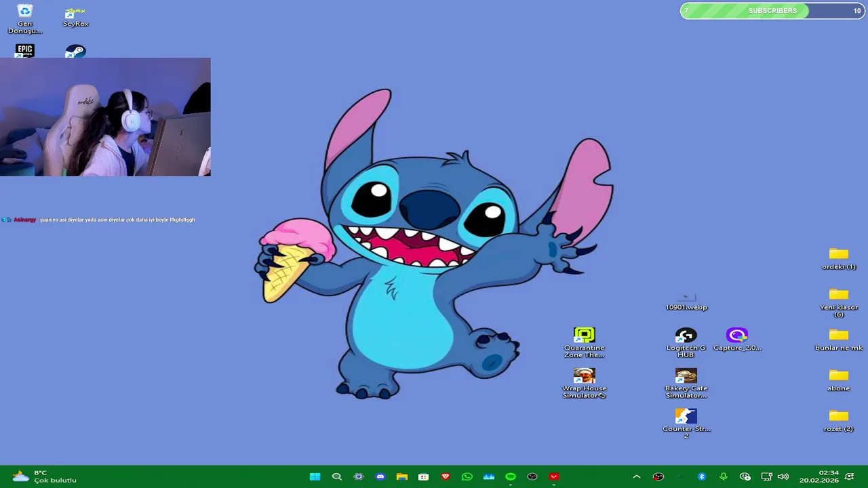Open WhatsApp from the taskbar
This screenshot has width=868, height=488.
click(x=467, y=476)
